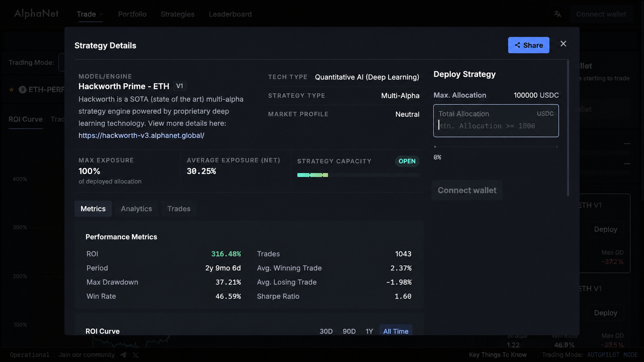Screen dimensions: 644x362
Task: Click the Operational status text
Action: (30, 355)
